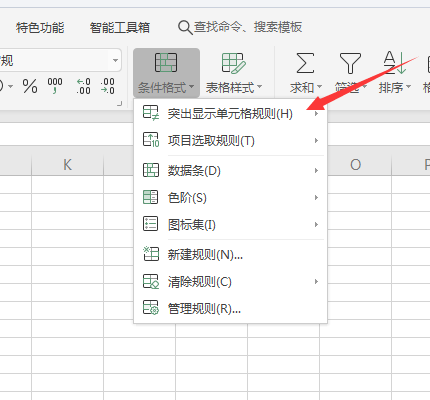Expand the 求和 dropdown arrow
The height and width of the screenshot is (400, 430).
pyautogui.click(x=319, y=87)
